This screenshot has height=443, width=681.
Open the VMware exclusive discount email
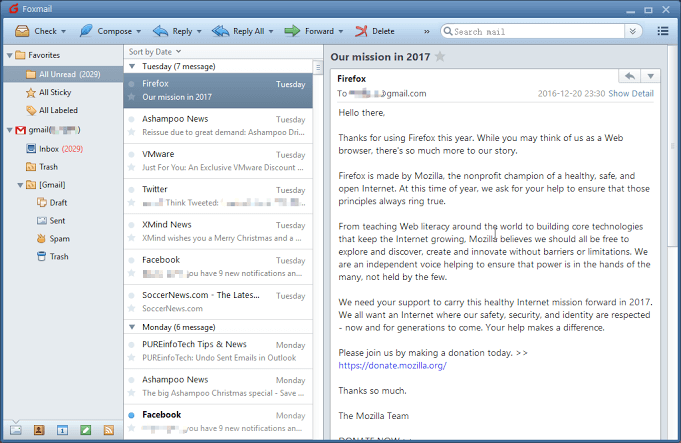[218, 161]
